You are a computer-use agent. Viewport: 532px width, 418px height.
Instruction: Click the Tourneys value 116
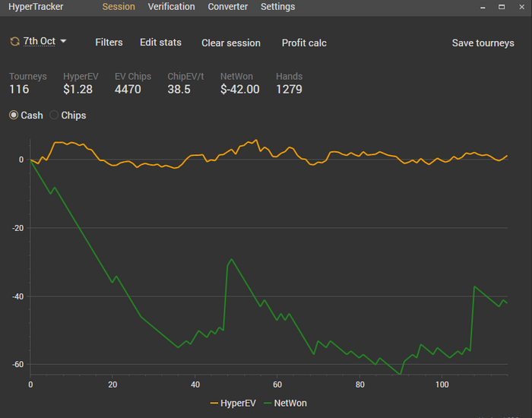(19, 89)
